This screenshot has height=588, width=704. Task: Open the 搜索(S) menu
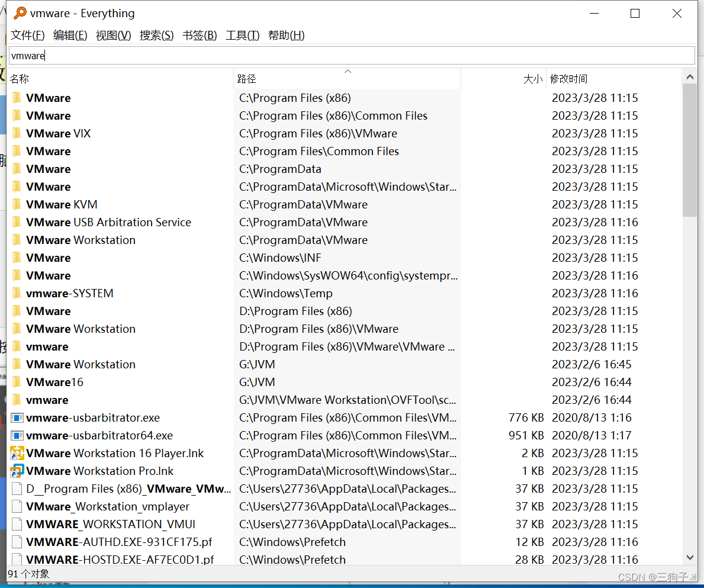pyautogui.click(x=156, y=36)
